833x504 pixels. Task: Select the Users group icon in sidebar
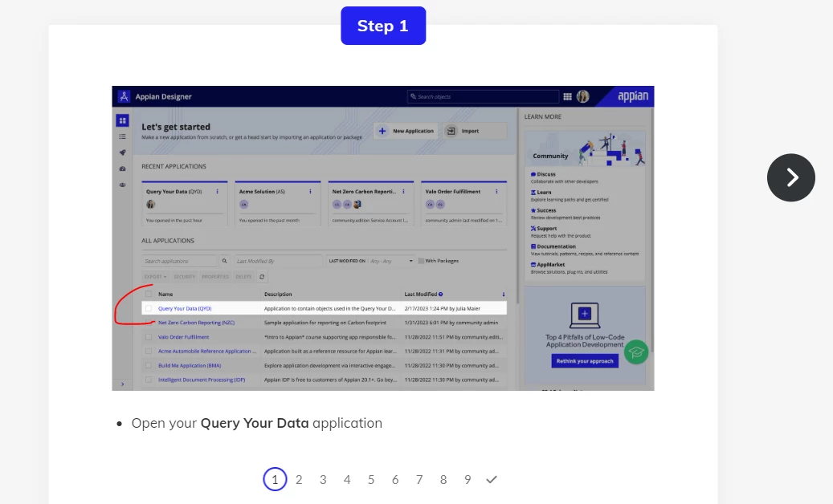122,185
